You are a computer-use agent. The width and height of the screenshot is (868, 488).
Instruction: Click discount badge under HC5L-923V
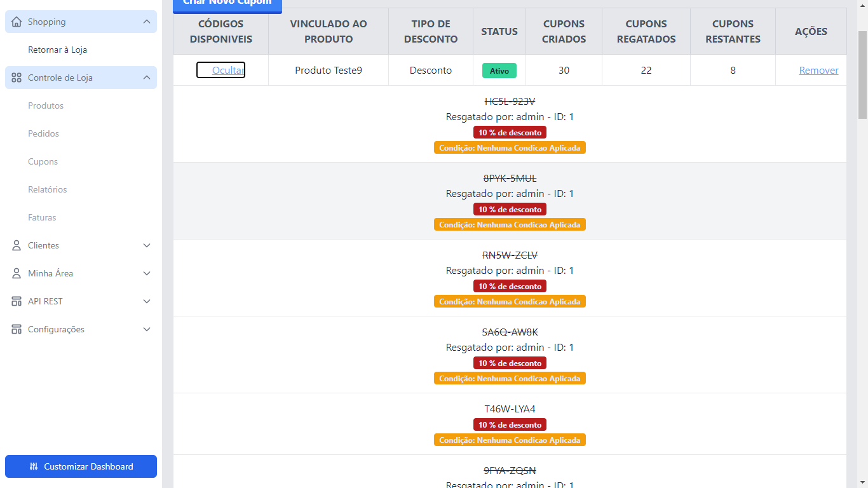click(x=510, y=132)
